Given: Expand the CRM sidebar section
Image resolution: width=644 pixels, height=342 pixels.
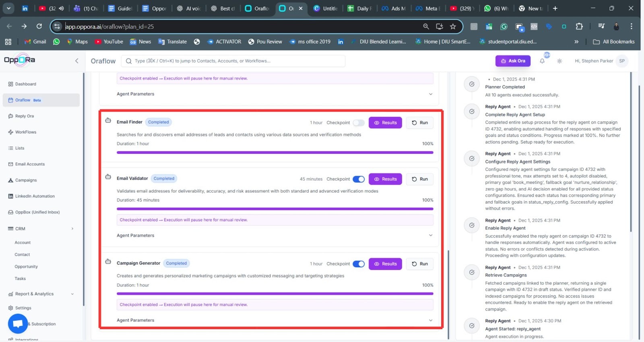Looking at the screenshot, I should tap(72, 229).
